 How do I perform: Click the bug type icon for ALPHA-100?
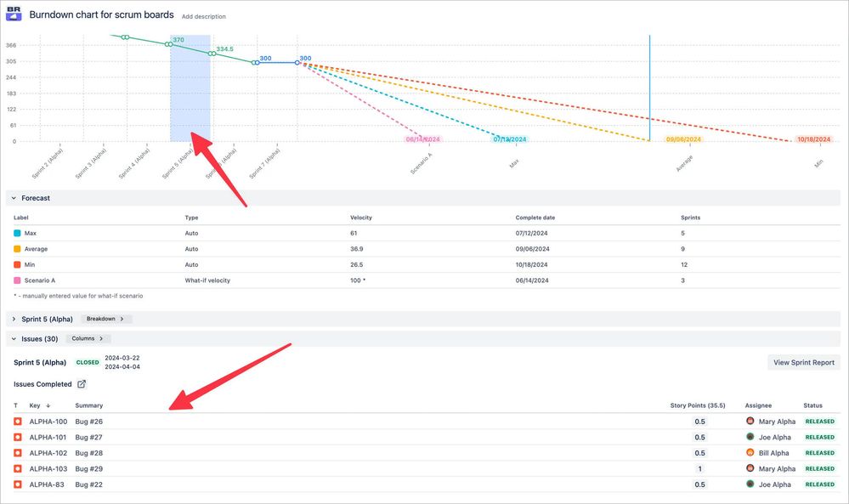tap(16, 421)
